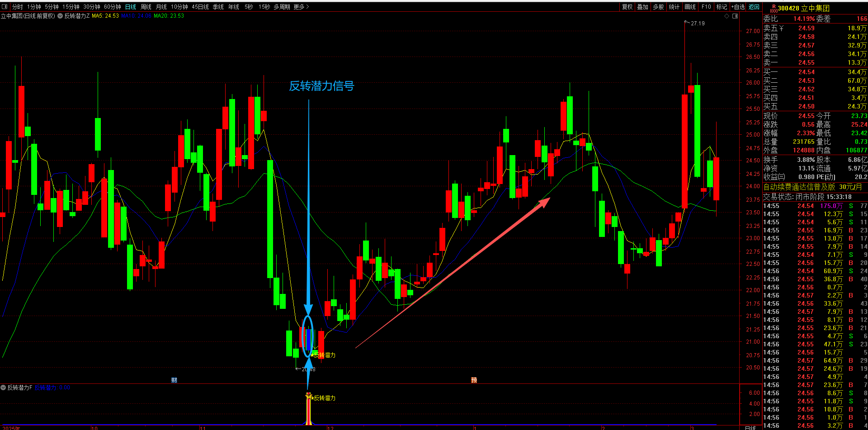The height and width of the screenshot is (430, 868).
Task: Click the 卖五 sell order row
Action: [x=815, y=28]
